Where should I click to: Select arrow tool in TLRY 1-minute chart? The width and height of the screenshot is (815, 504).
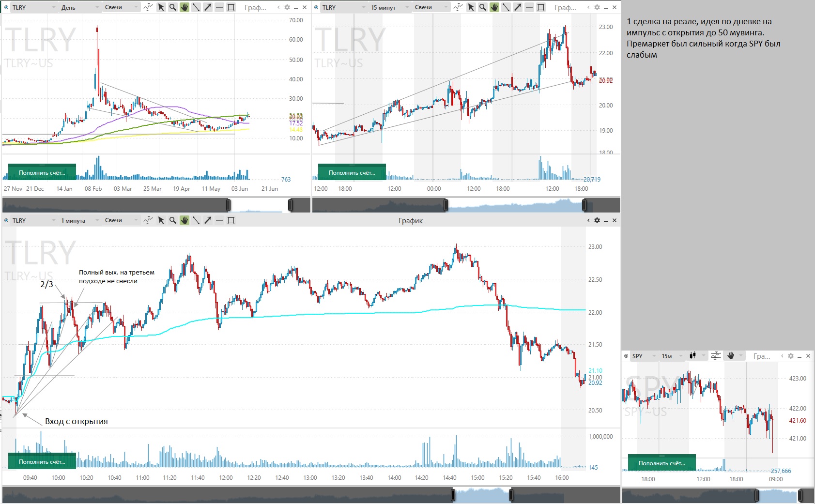[208, 220]
